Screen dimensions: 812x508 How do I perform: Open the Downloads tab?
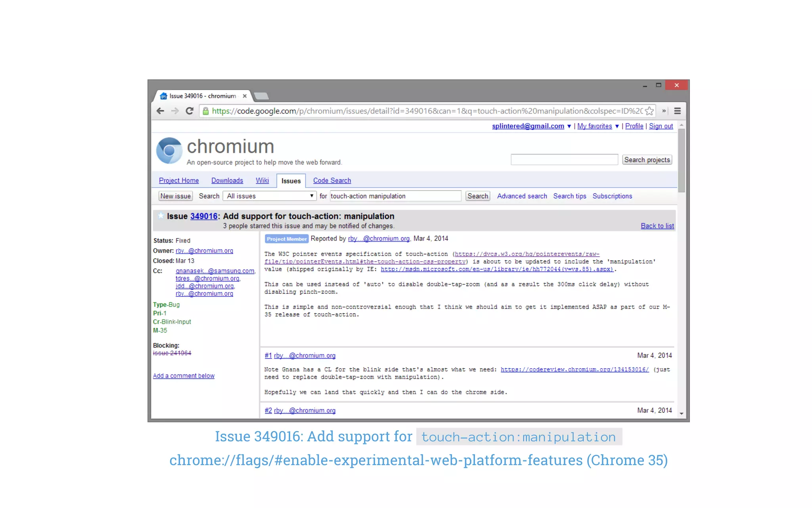pyautogui.click(x=227, y=181)
